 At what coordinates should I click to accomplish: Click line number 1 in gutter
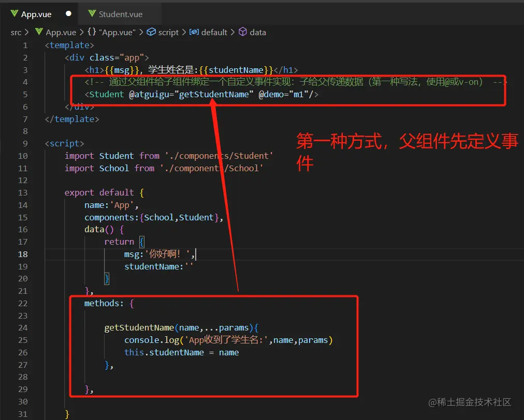click(25, 46)
